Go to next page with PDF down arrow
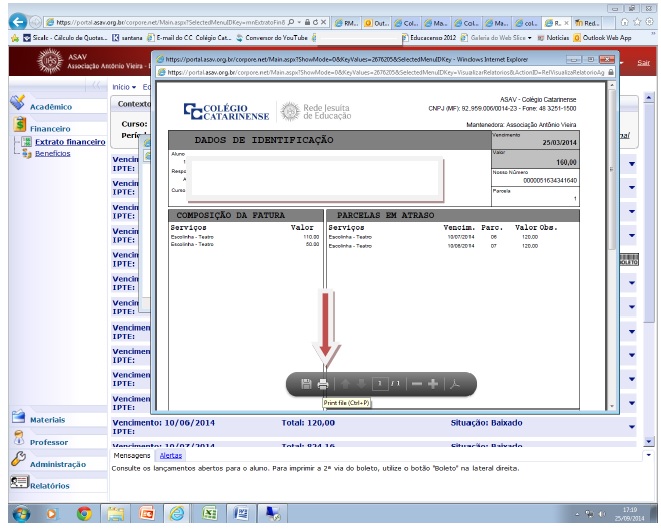661x529 pixels. [361, 384]
